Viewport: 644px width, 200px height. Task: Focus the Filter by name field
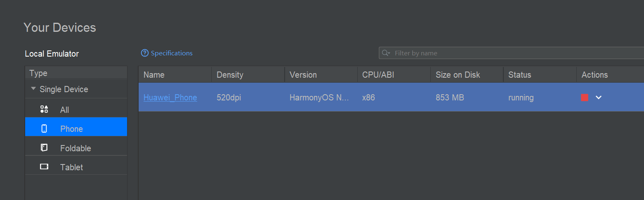tap(512, 53)
